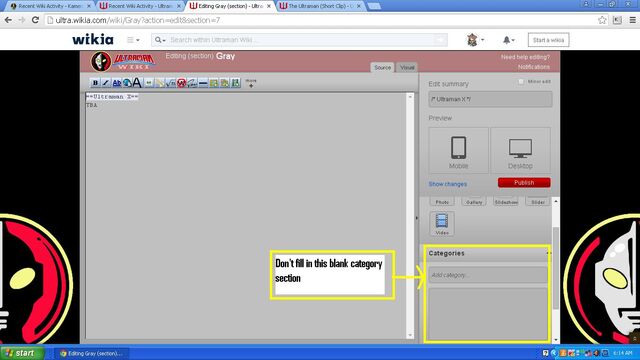Click browser forward arrow

[22, 20]
